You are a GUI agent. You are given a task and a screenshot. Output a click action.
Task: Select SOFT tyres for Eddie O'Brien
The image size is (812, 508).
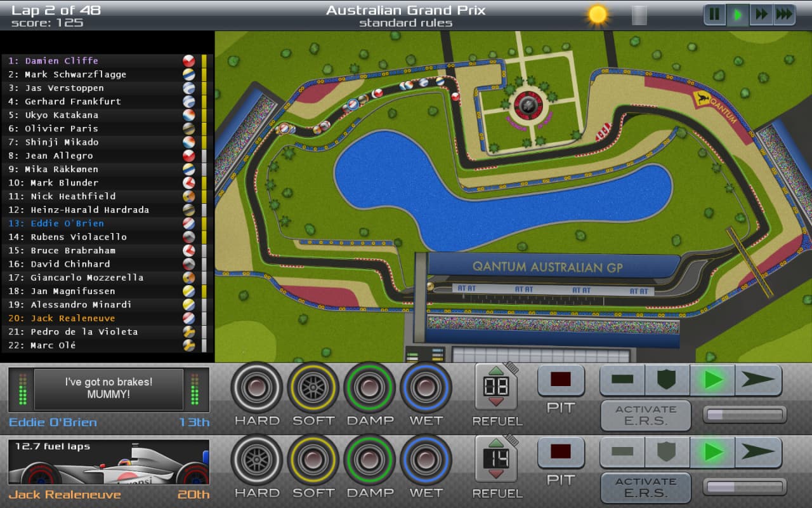point(313,387)
